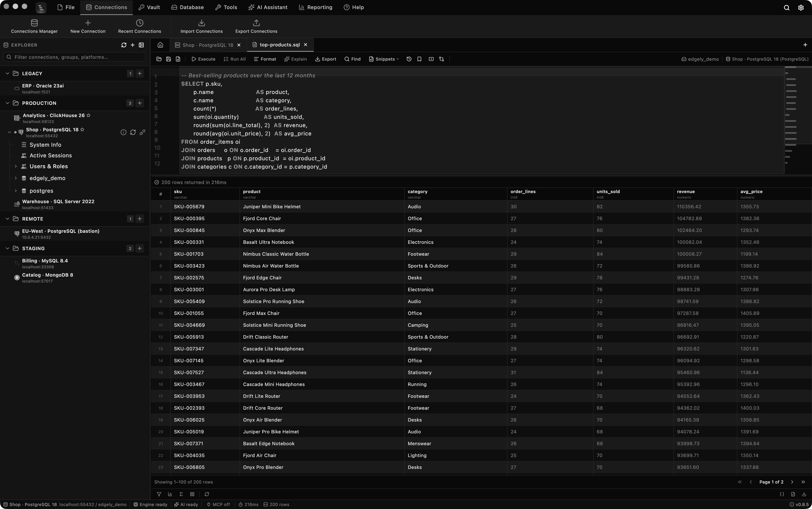Add a connection to the LEGACY group
This screenshot has width=812, height=509.
(140, 74)
